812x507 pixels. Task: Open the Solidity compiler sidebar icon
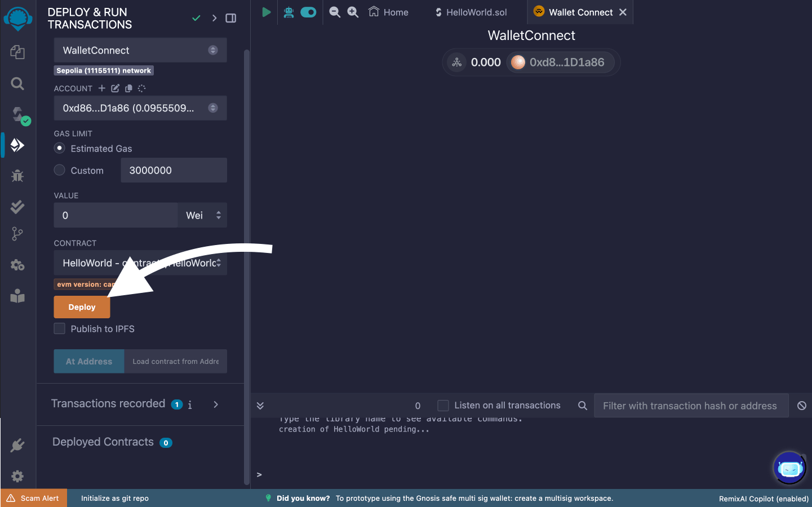tap(19, 115)
